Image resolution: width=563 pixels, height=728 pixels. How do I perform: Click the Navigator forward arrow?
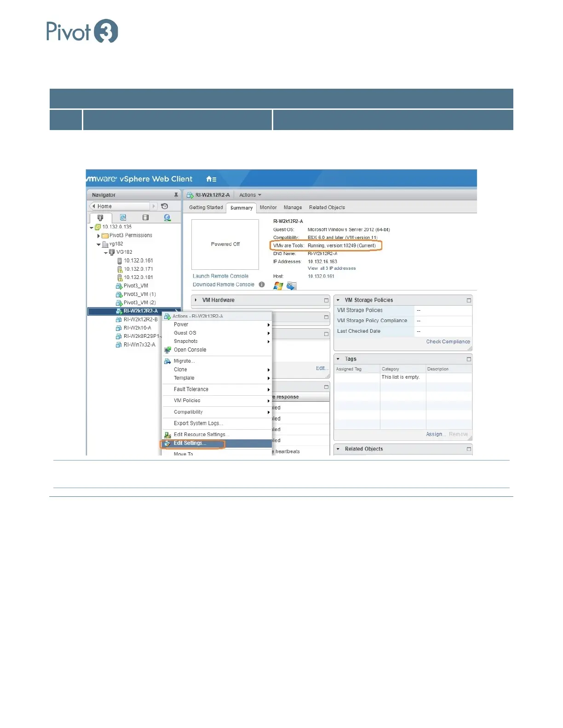point(154,206)
